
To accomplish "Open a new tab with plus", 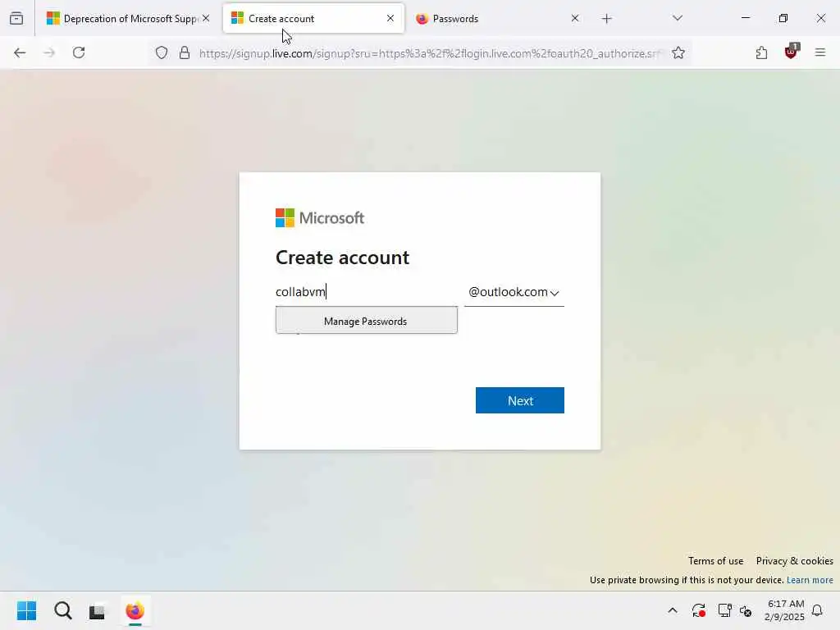I will (x=606, y=19).
